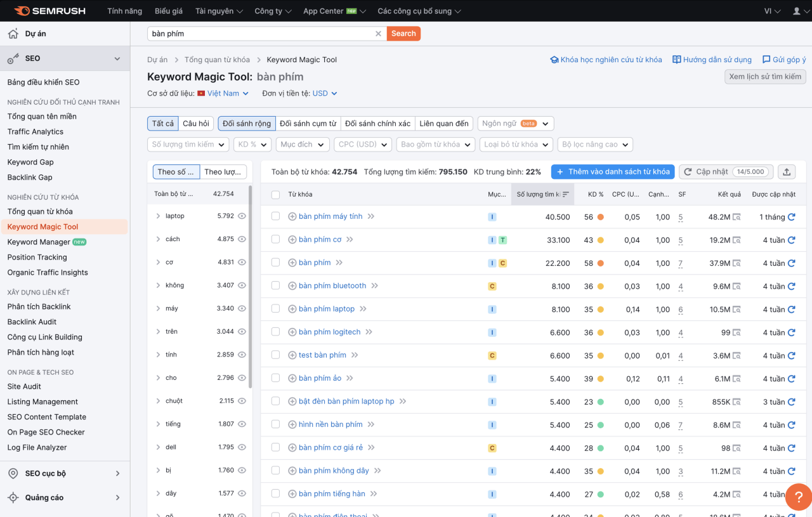
Task: Refresh data for bàn phím máy tính row
Action: (x=791, y=217)
